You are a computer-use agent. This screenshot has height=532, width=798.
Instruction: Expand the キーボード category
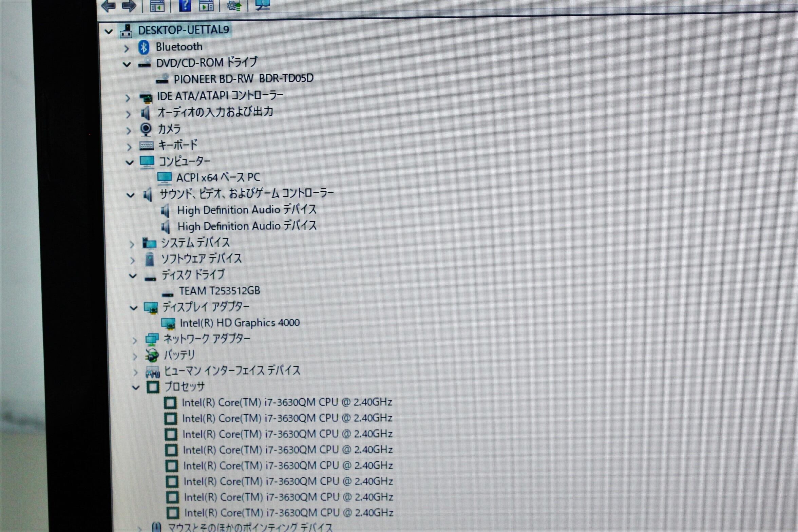[x=129, y=147]
